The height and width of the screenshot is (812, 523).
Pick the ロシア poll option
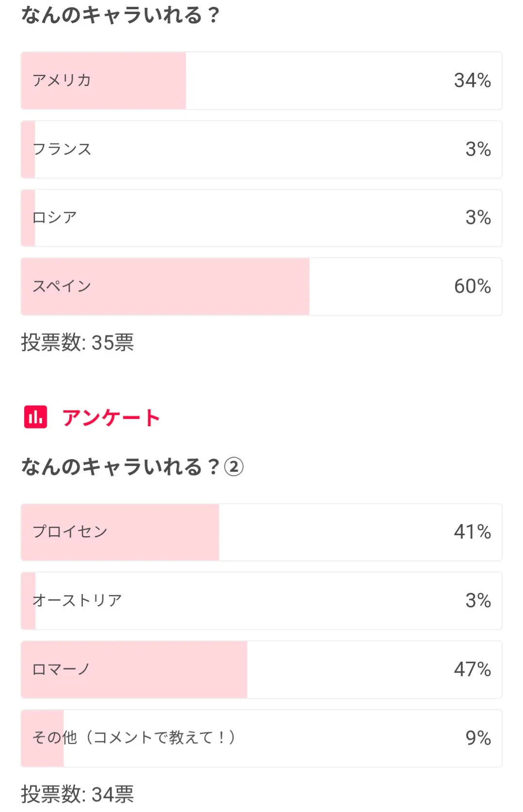click(x=55, y=218)
